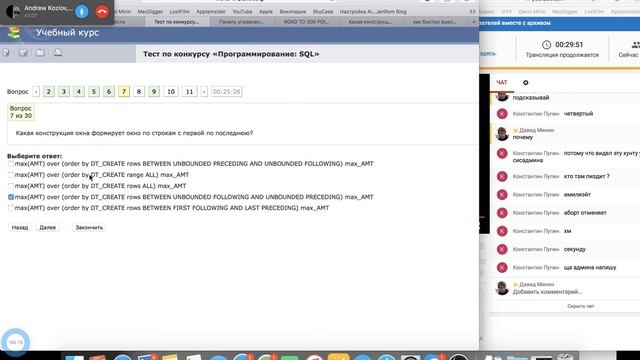Check the 'rows ALL' answer option
Image resolution: width=640 pixels, height=360 pixels.
click(11, 186)
